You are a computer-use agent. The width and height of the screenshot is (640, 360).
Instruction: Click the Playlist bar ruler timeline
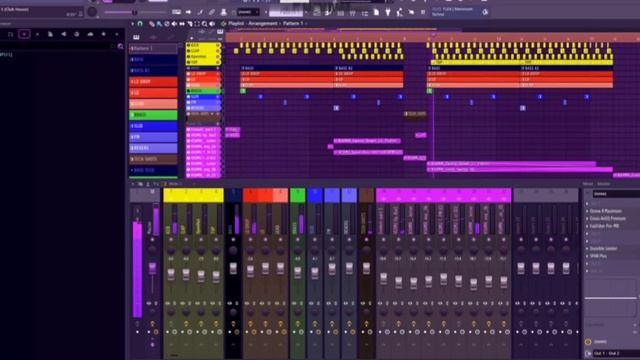432,38
